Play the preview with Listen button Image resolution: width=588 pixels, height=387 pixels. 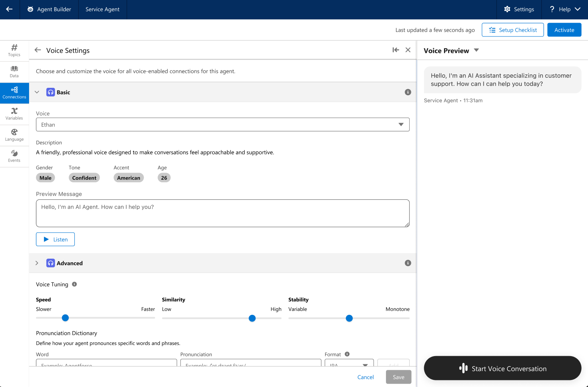[55, 239]
